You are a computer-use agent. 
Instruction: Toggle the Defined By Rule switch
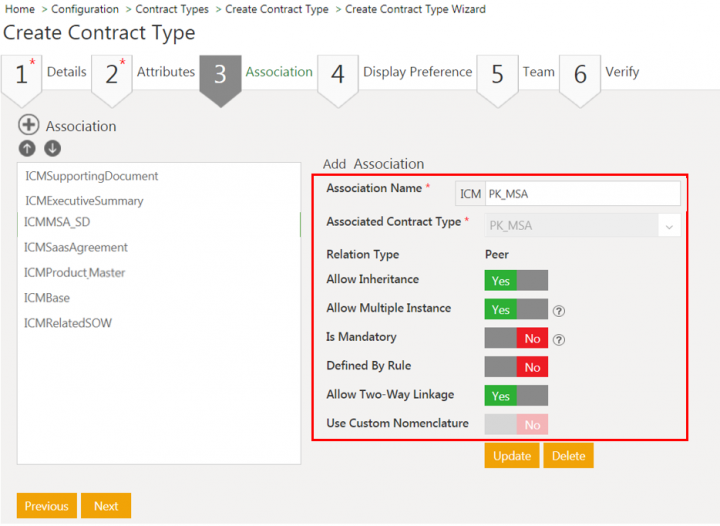point(516,367)
